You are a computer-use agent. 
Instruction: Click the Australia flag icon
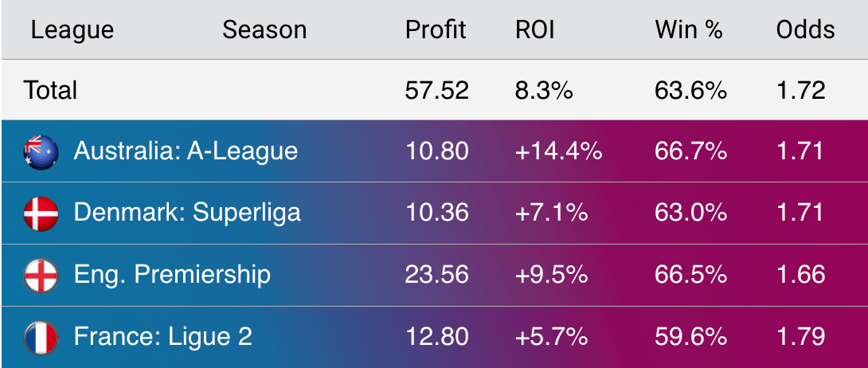pos(41,151)
